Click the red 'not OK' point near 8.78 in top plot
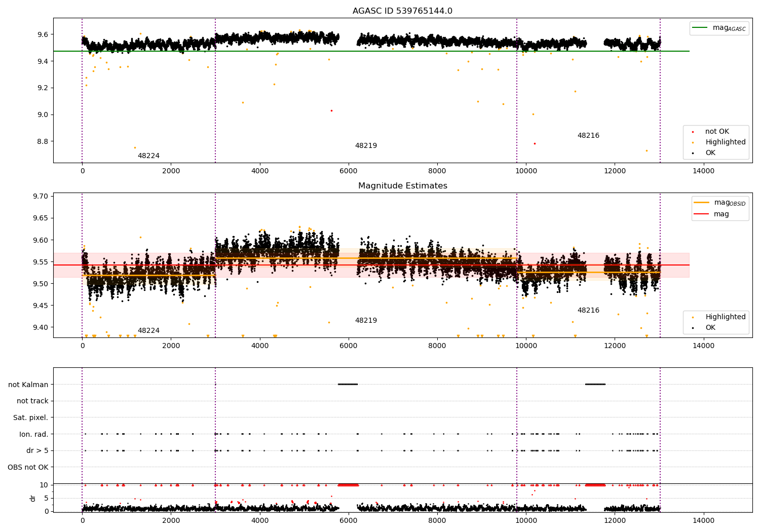The height and width of the screenshot is (532, 760). (535, 143)
